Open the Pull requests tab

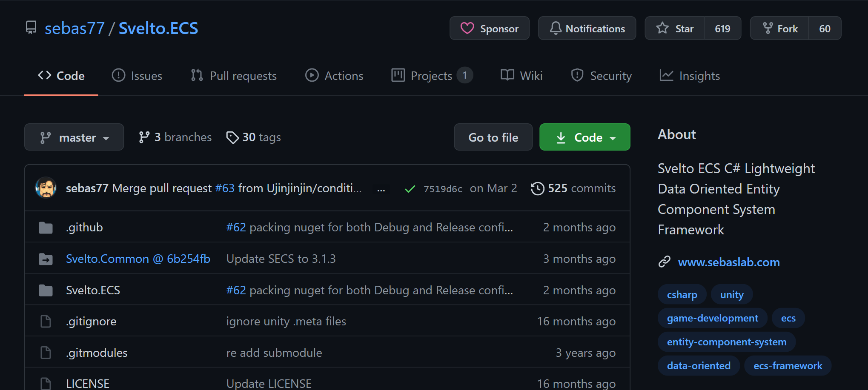[234, 76]
